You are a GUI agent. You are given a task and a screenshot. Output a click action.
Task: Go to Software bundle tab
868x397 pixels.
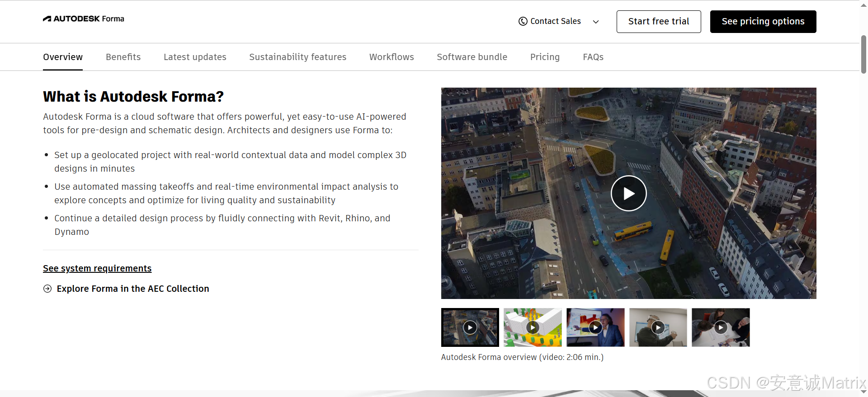click(472, 57)
